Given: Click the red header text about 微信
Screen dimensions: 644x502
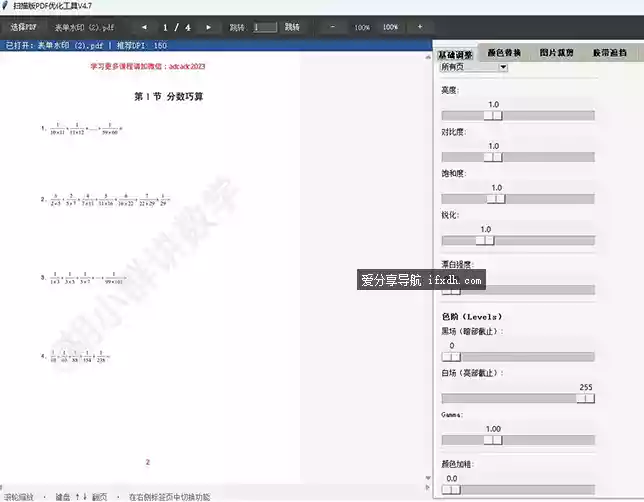Looking at the screenshot, I should tap(148, 66).
